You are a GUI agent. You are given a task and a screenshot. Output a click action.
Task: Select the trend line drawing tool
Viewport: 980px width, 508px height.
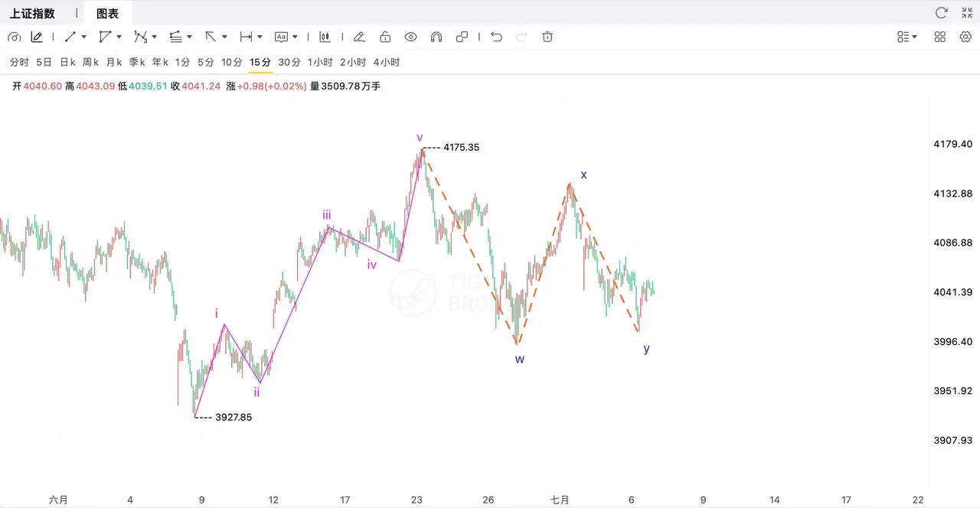click(70, 37)
